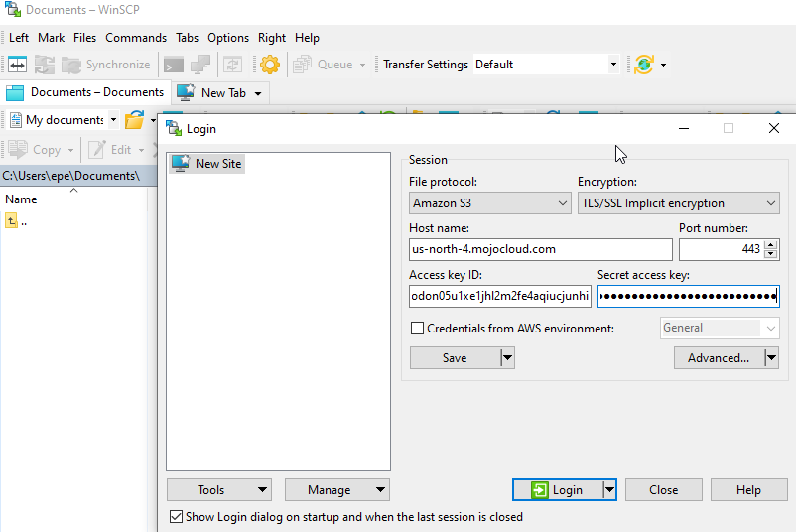Increase the port number with up spinner

coord(771,245)
